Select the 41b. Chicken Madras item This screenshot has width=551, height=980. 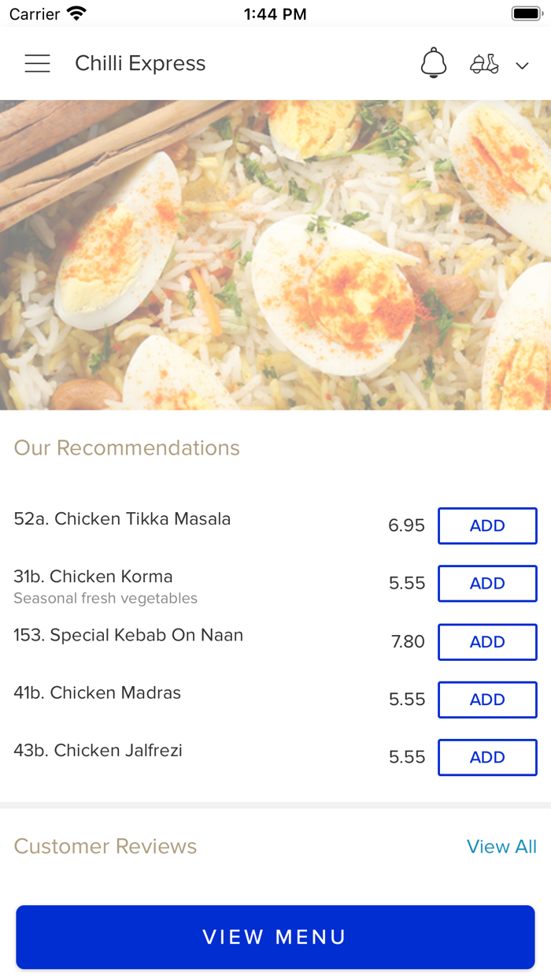coord(97,693)
